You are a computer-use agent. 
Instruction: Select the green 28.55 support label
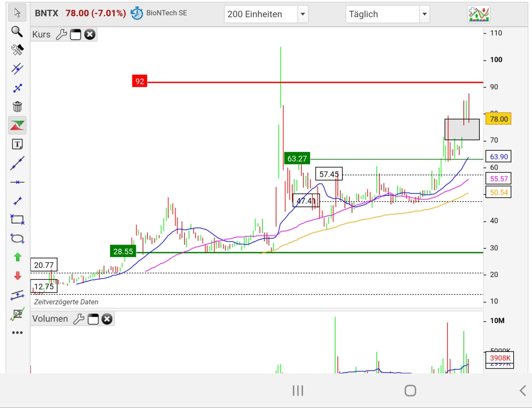pos(123,251)
